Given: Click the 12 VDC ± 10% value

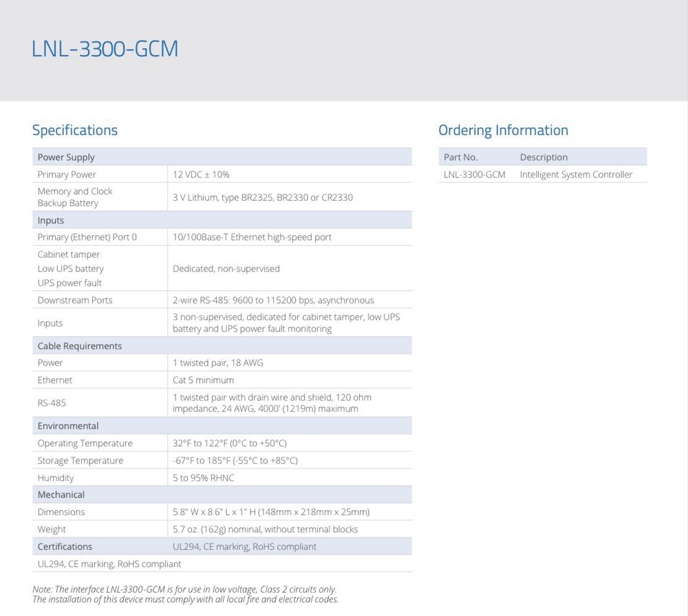Looking at the screenshot, I should coord(201,175).
